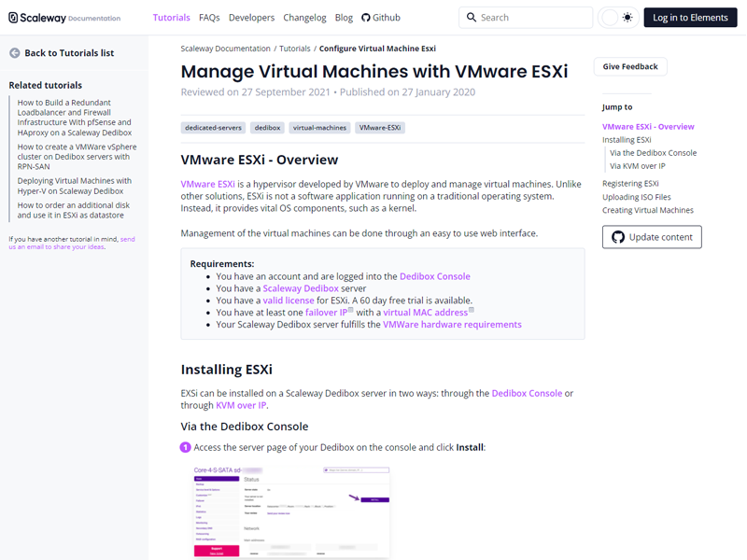Open the Developers menu item
Viewport: 747px width, 560px height.
click(251, 18)
